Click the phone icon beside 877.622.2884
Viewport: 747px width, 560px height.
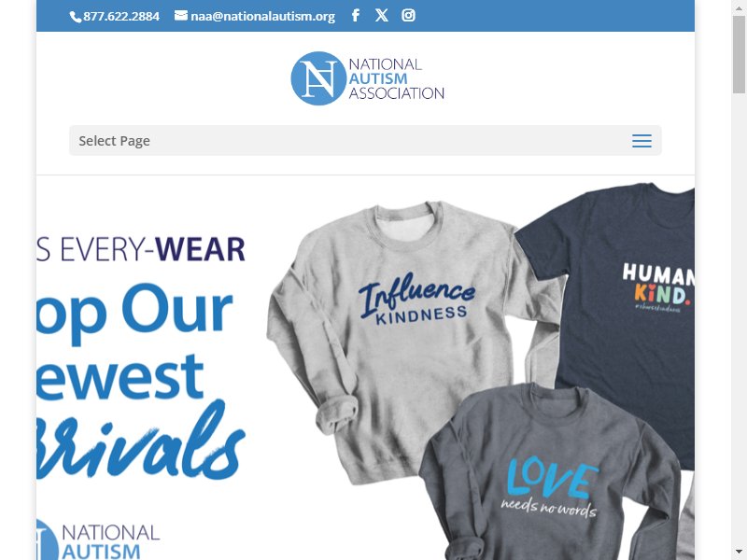pos(76,17)
